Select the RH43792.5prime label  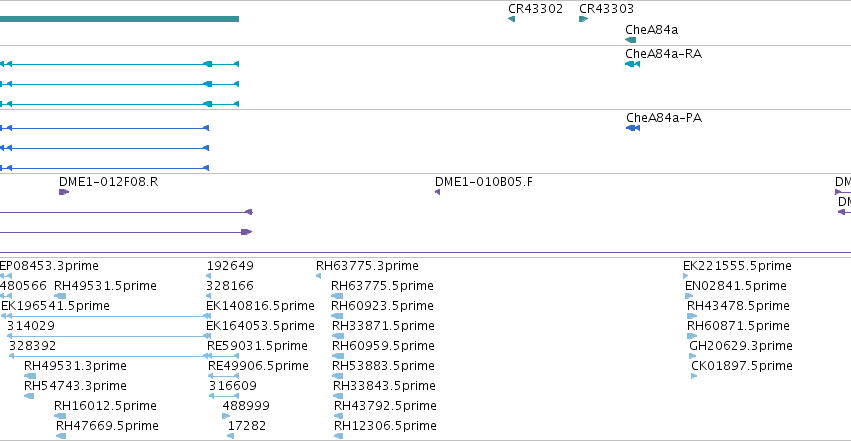(x=385, y=406)
